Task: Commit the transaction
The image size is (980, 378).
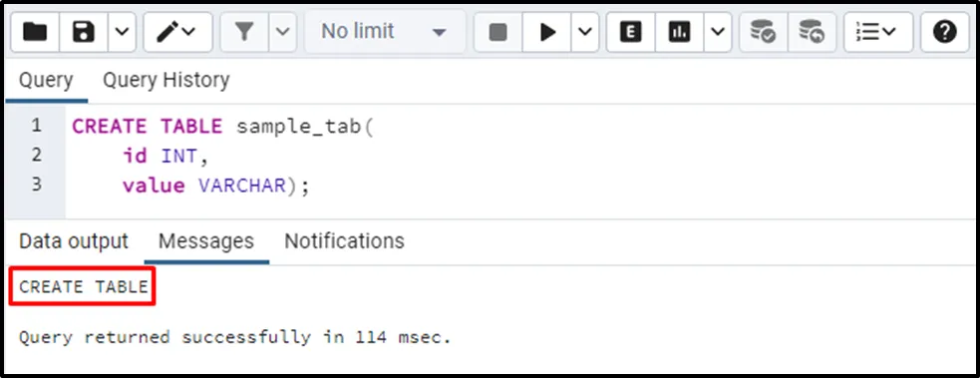Action: click(x=763, y=32)
